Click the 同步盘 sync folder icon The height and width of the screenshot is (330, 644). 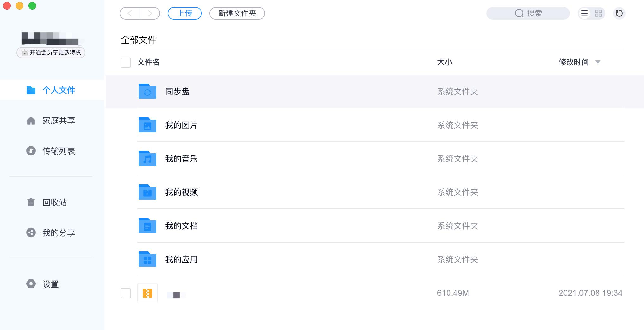147,92
